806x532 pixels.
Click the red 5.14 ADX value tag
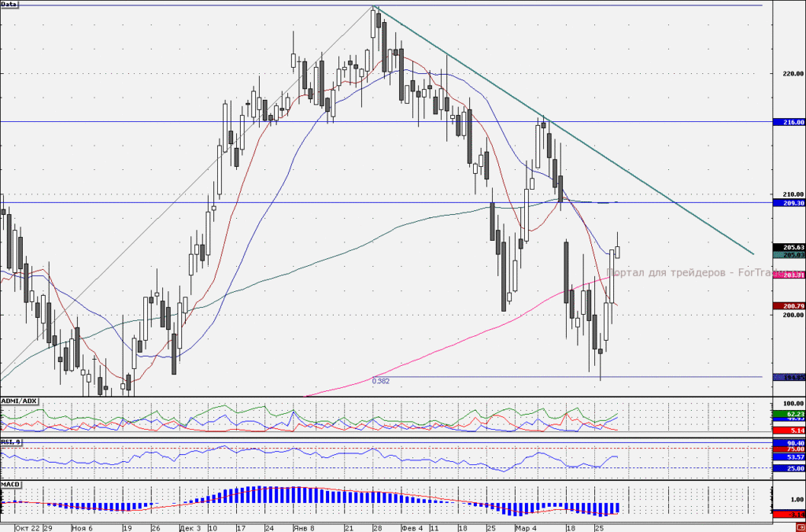pyautogui.click(x=789, y=430)
